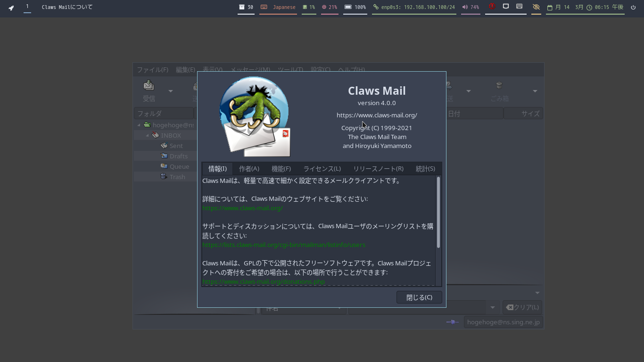644x362 pixels.
Task: Open the claws-mail.org website link in info text
Action: click(242, 208)
